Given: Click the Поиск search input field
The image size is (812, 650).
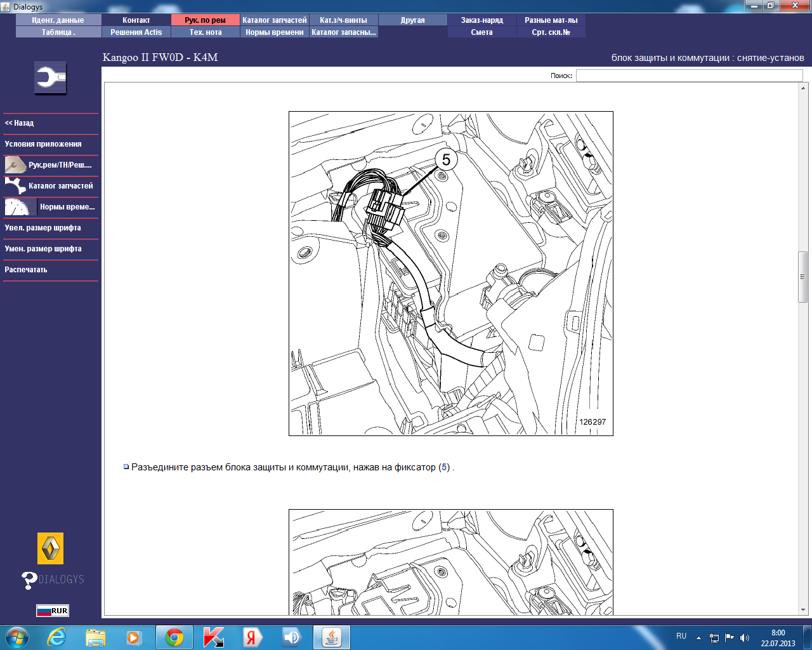Looking at the screenshot, I should click(689, 76).
